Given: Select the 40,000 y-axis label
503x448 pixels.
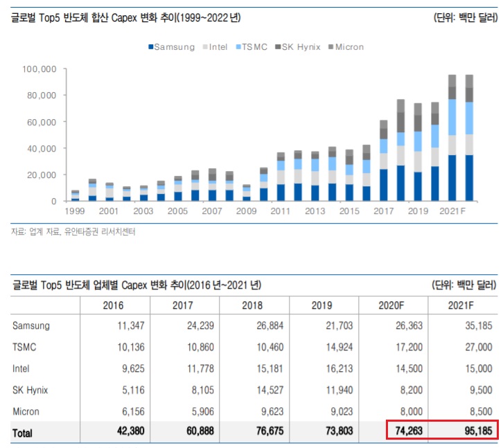Looking at the screenshot, I should (x=42, y=148).
